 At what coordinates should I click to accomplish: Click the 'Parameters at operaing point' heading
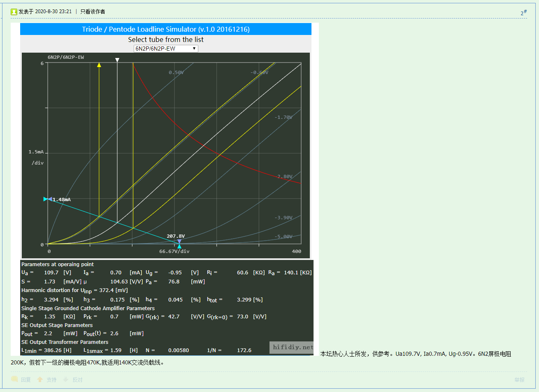click(58, 264)
